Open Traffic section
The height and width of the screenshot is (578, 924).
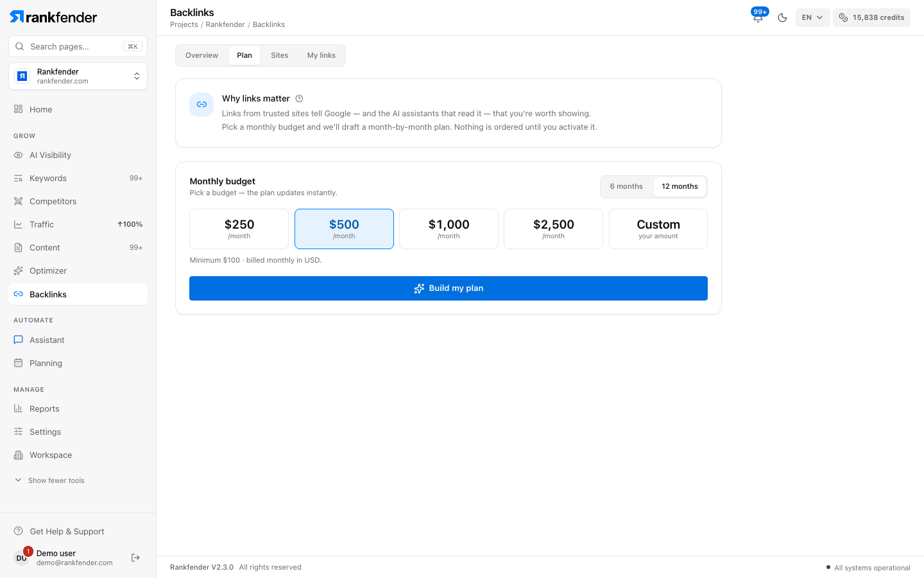pyautogui.click(x=78, y=224)
